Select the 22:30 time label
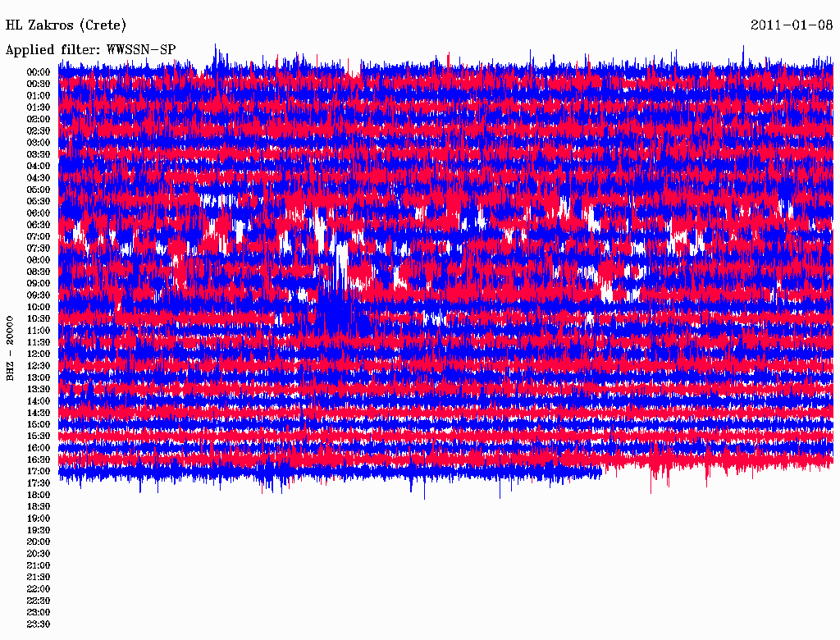 39,601
